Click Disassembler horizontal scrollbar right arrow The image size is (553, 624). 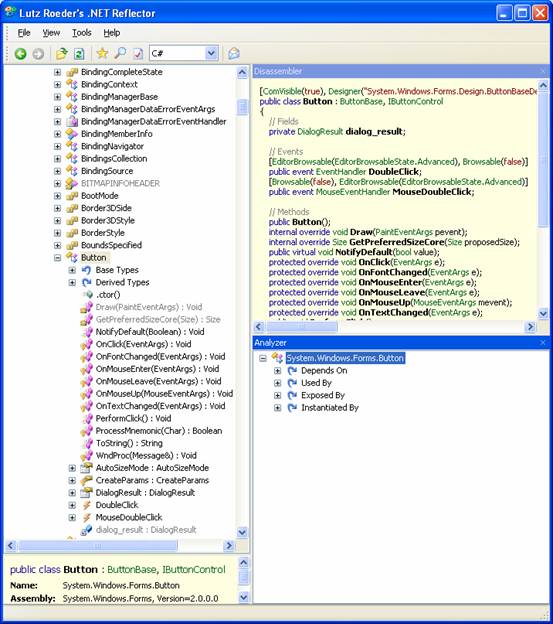pos(530,327)
